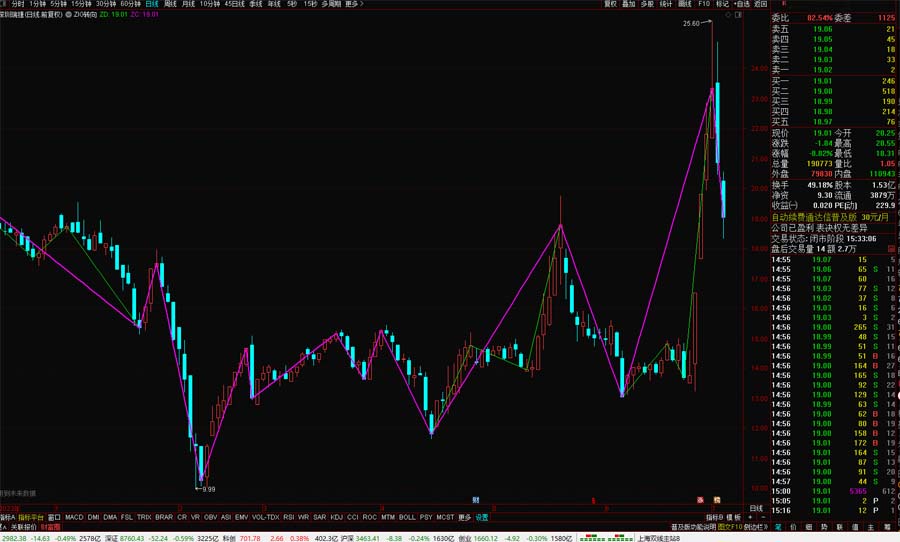Add the stock via the +自选 button

[x=741, y=4]
